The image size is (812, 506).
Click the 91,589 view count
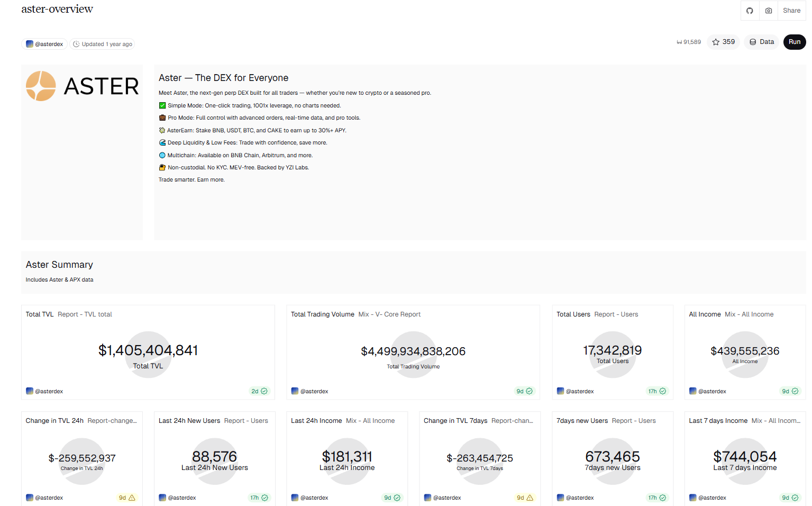(689, 42)
